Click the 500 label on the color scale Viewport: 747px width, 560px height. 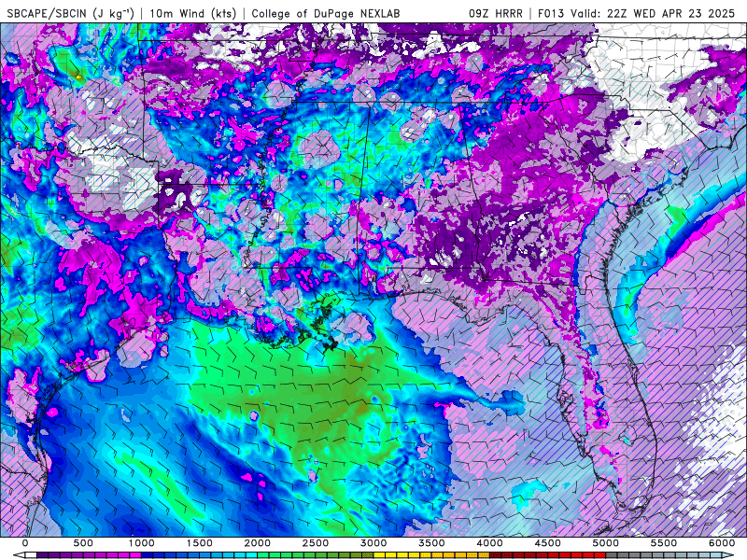tap(83, 543)
